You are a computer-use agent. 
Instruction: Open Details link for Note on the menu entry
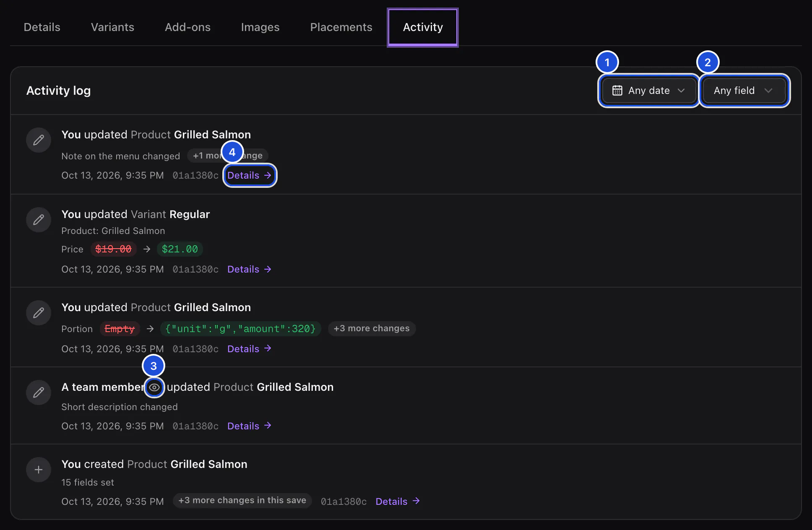click(x=250, y=175)
